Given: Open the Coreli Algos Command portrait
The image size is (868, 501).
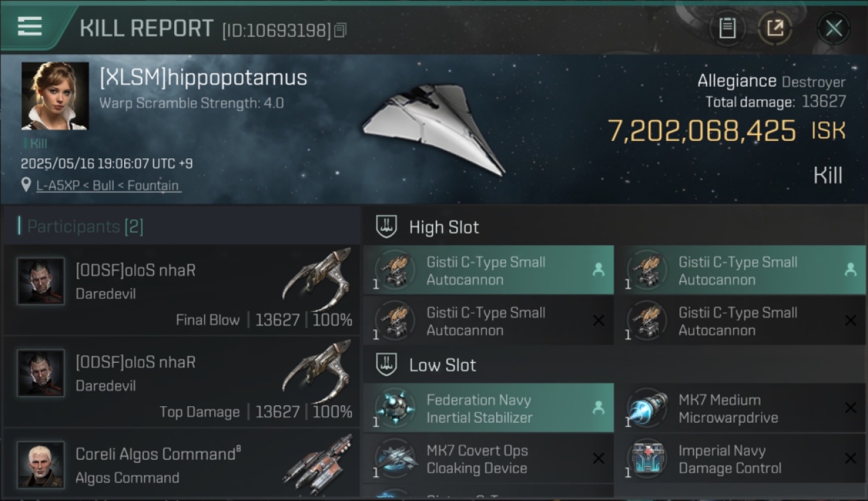Looking at the screenshot, I should (x=41, y=464).
